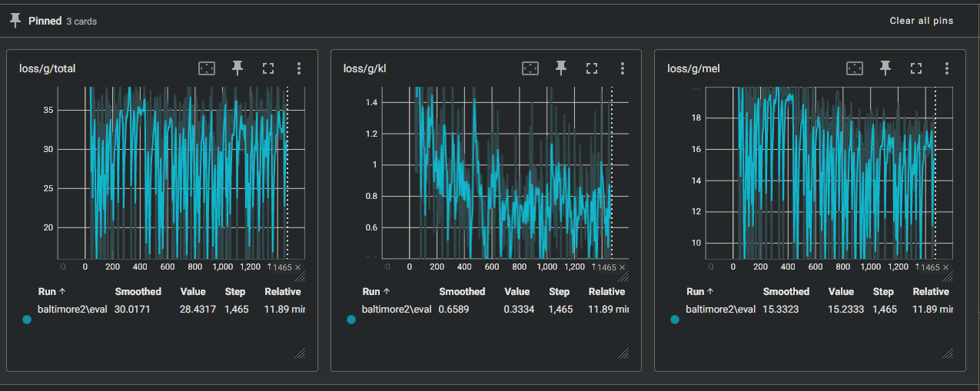This screenshot has width=980, height=391.
Task: Click baltimore2\eval run name in loss/g/mel table
Action: click(x=720, y=310)
